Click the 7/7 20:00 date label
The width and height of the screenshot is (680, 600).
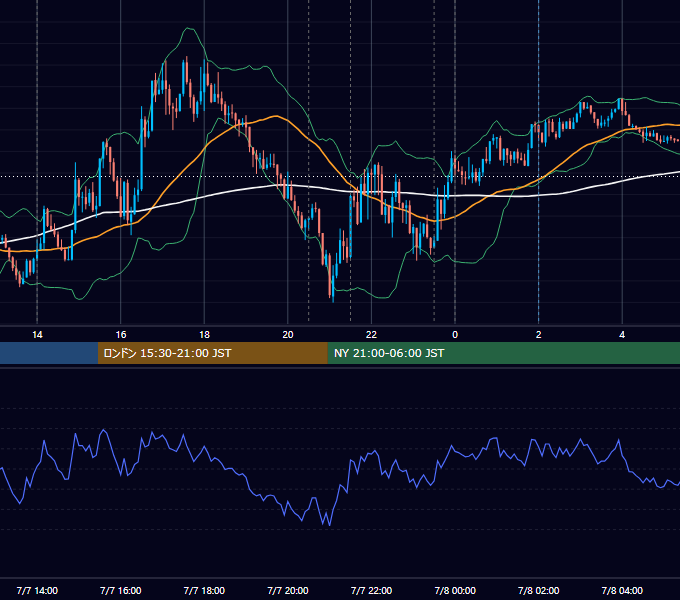(x=288, y=590)
